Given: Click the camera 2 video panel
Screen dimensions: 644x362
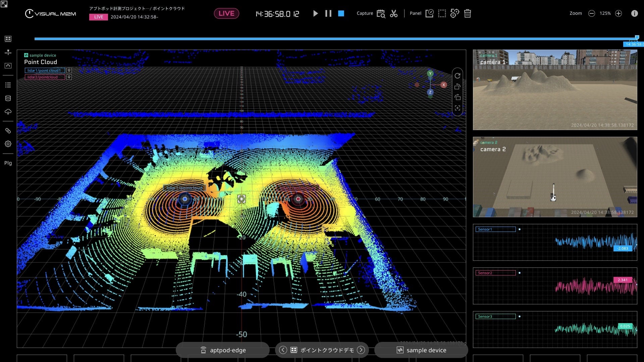Looking at the screenshot, I should point(555,177).
